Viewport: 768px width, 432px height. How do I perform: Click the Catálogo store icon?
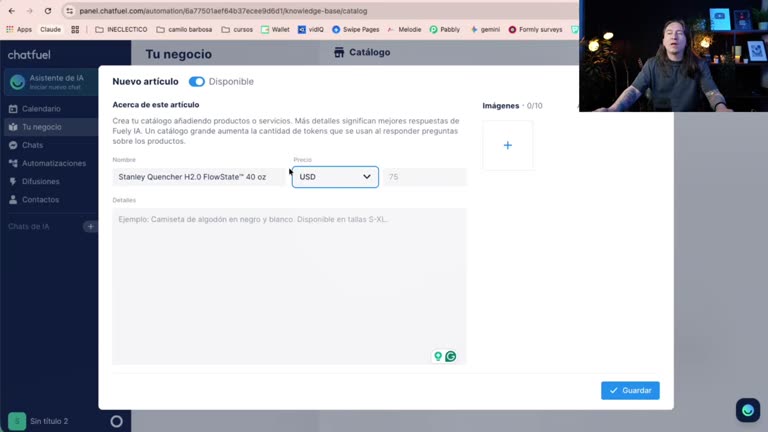click(x=339, y=52)
